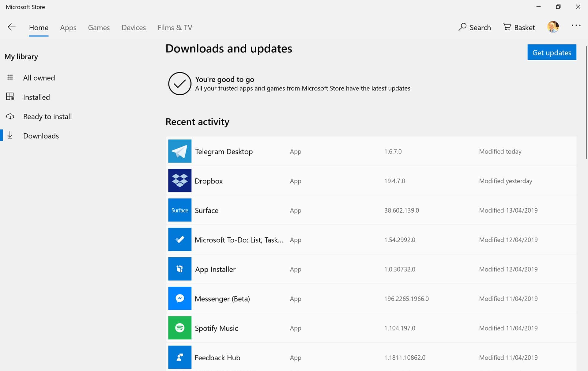Open the See more ellipsis menu
This screenshot has width=588, height=371.
[x=576, y=26]
